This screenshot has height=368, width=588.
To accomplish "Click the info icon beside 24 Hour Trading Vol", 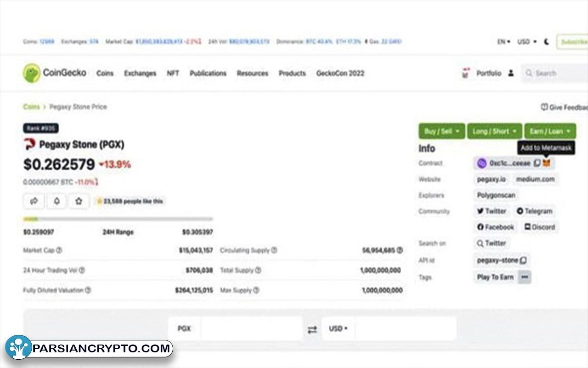I will click(82, 270).
